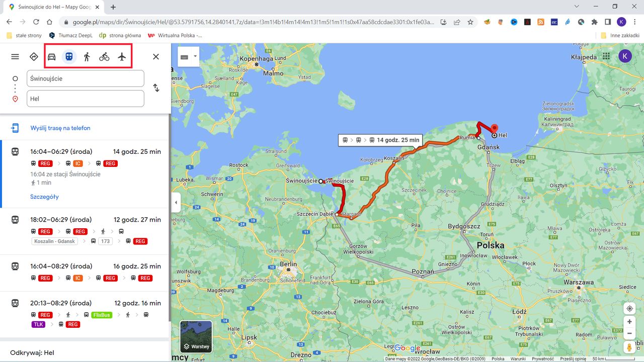Click the Świnoujście do Hel browser tab
The width and height of the screenshot is (644, 362).
coord(50,7)
